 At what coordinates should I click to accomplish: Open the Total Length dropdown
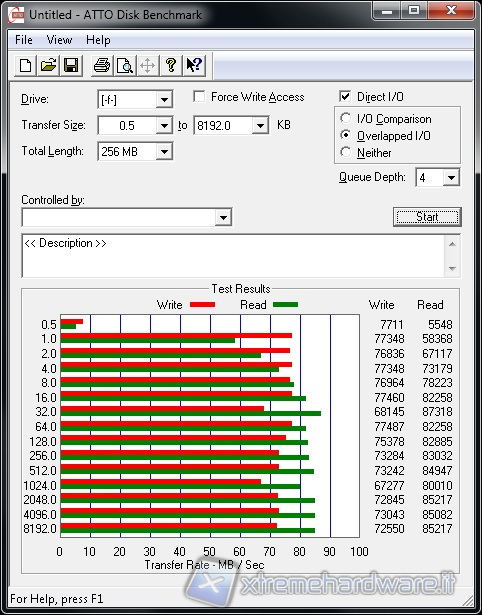click(x=164, y=151)
